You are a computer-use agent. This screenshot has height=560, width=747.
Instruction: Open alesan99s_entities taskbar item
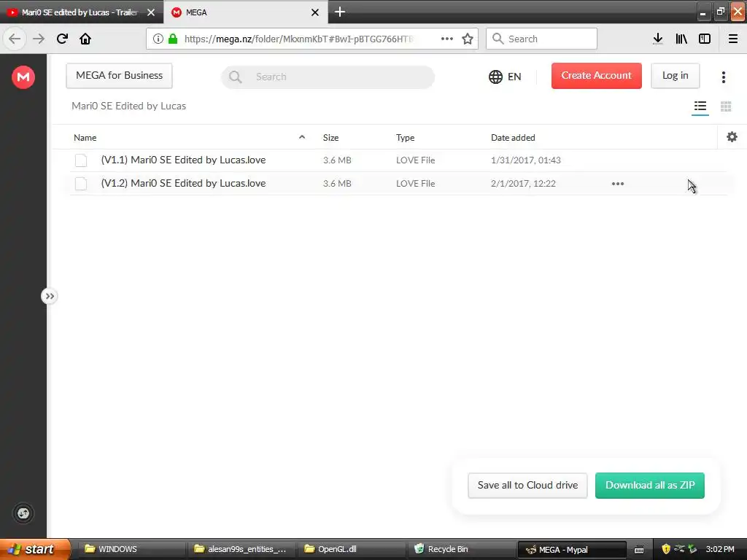tap(241, 549)
